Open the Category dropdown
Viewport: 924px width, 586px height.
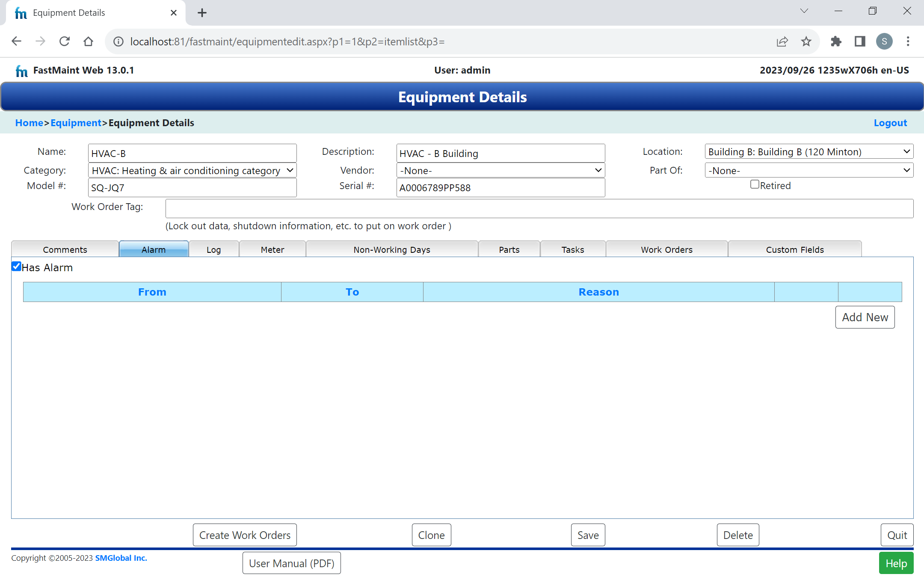pos(192,170)
